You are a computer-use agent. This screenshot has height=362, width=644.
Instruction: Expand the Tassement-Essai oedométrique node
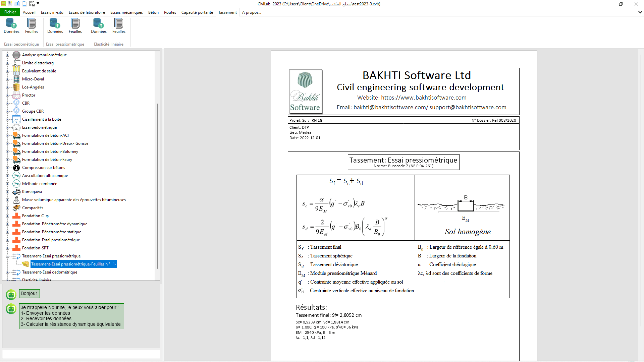pyautogui.click(x=7, y=272)
